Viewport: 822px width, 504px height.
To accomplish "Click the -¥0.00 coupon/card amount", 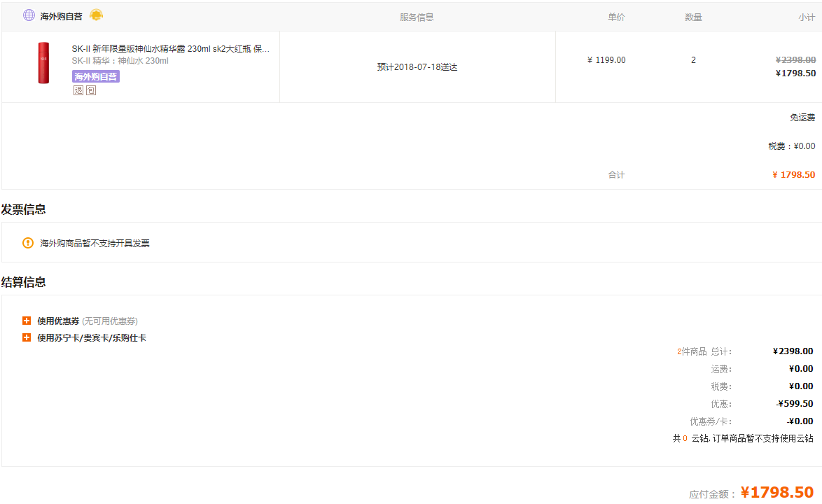I will (800, 421).
